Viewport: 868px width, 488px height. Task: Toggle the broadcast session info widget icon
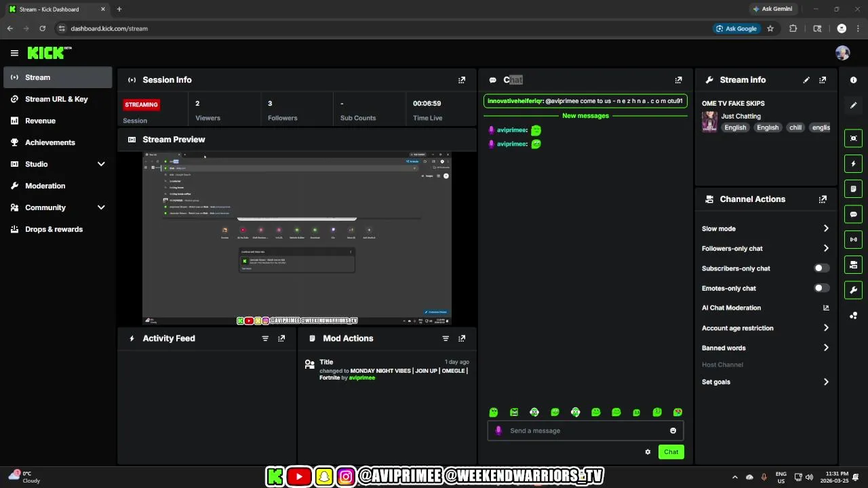coord(853,239)
